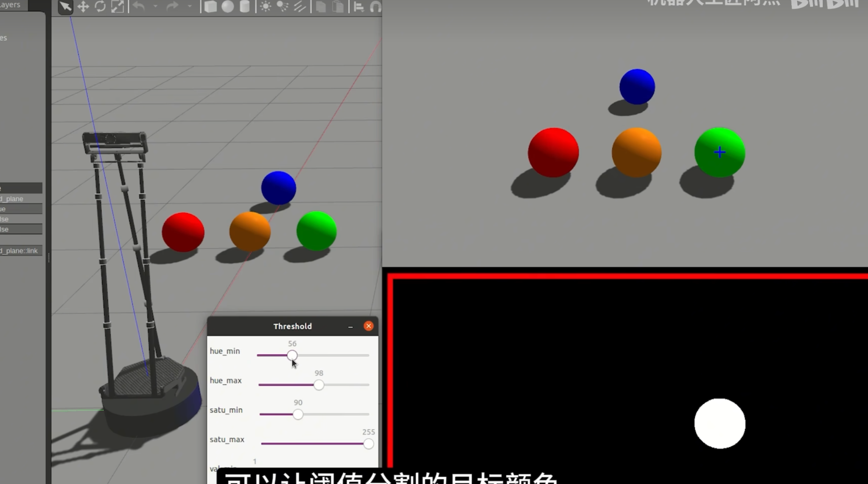Activate the scale mode tool
The image size is (868, 484).
(x=117, y=6)
